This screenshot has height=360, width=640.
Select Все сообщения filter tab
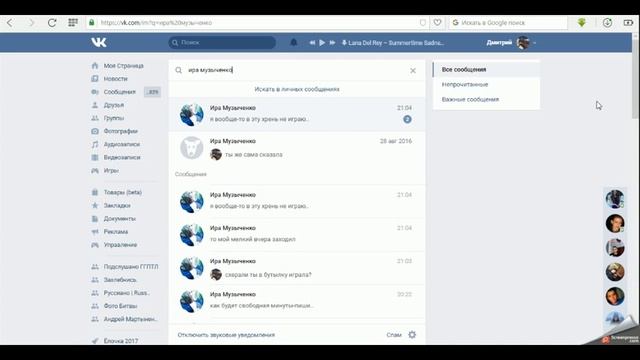pyautogui.click(x=486, y=70)
